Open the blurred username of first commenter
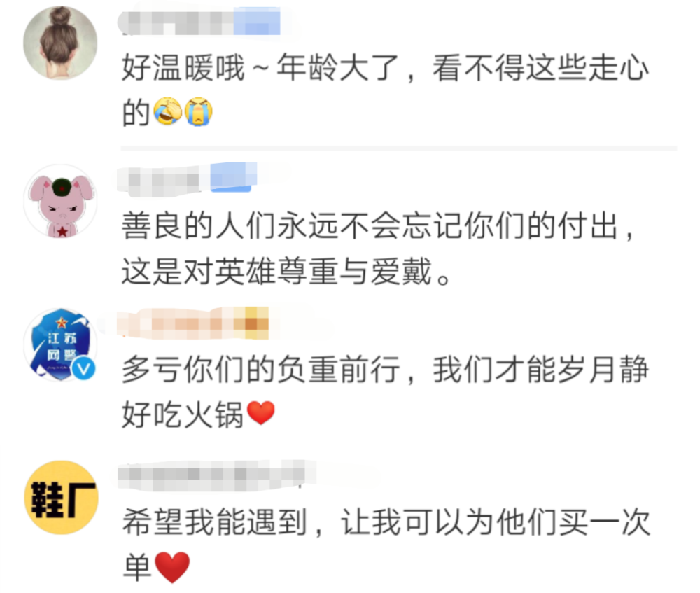Viewport: 700px width, 593px height. coord(176,22)
